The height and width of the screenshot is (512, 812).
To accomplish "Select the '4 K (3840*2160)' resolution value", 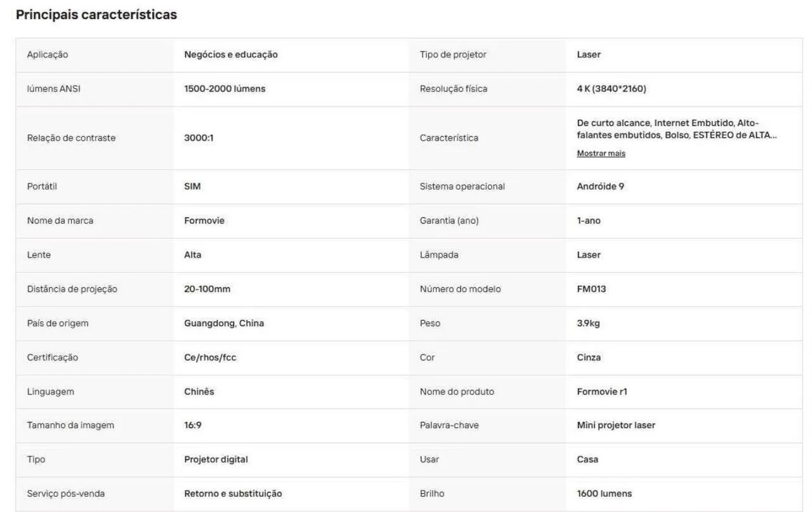I will 612,89.
